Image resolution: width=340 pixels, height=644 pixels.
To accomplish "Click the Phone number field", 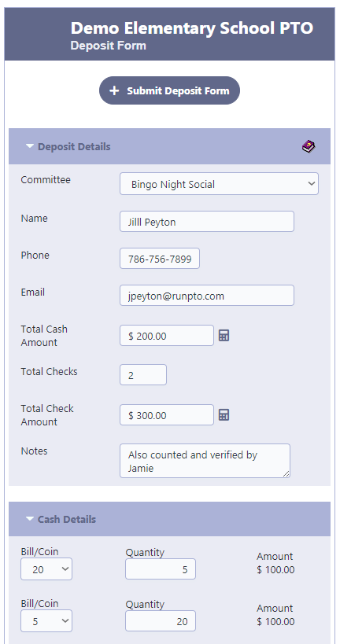I will coord(160,259).
